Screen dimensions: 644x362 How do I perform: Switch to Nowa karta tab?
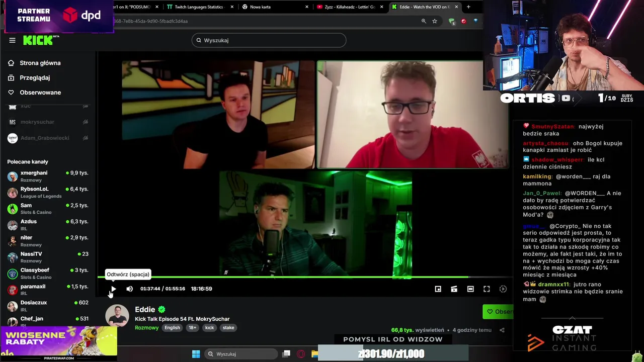(x=274, y=7)
